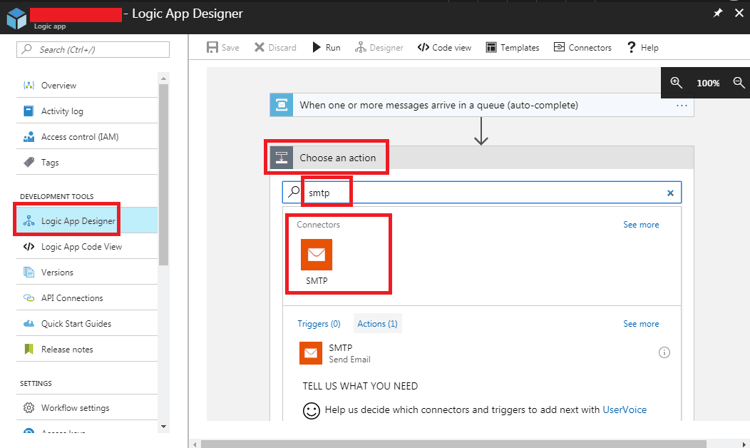Clear the smtp search with X icon
The image size is (750, 448).
click(670, 192)
